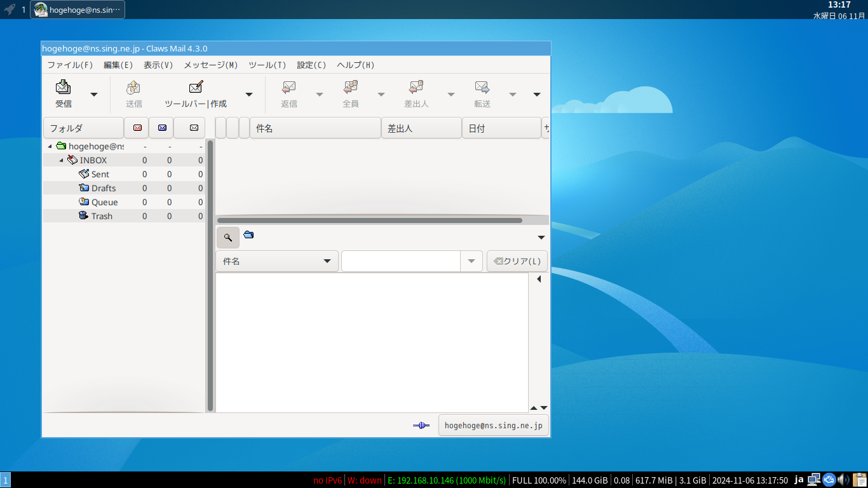Screen dimensions: 868x488
Task: Sort messages by the 日付 column header
Action: coord(501,128)
